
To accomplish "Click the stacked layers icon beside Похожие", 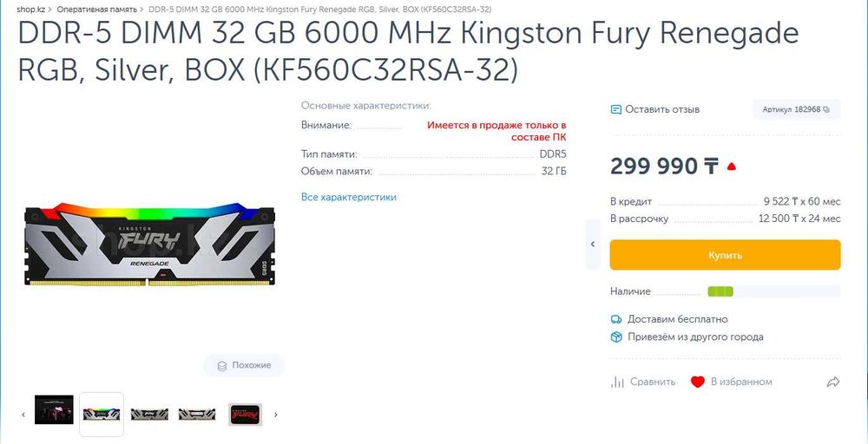I will click(221, 366).
